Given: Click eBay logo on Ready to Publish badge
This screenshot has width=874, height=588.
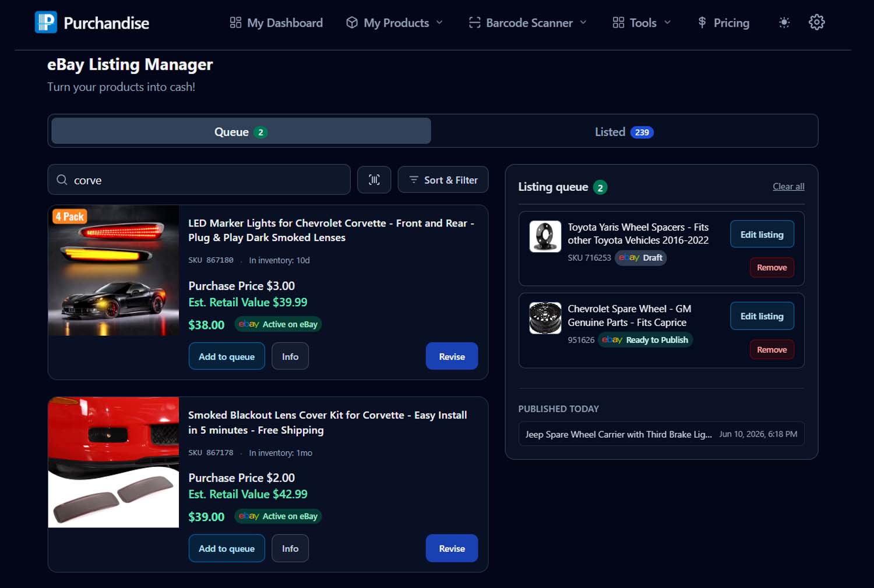Looking at the screenshot, I should (x=612, y=339).
